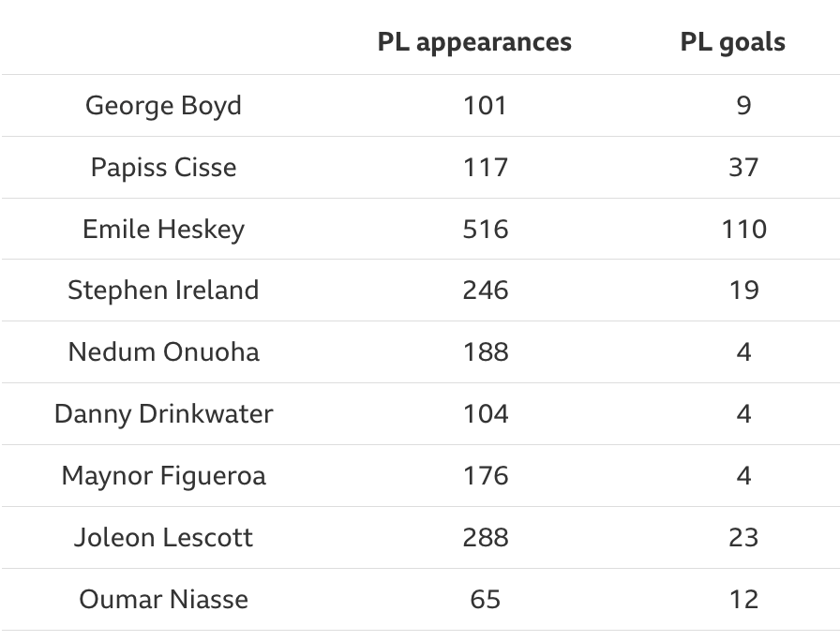
Task: Click Lescott's 288 appearances value
Action: click(x=486, y=538)
